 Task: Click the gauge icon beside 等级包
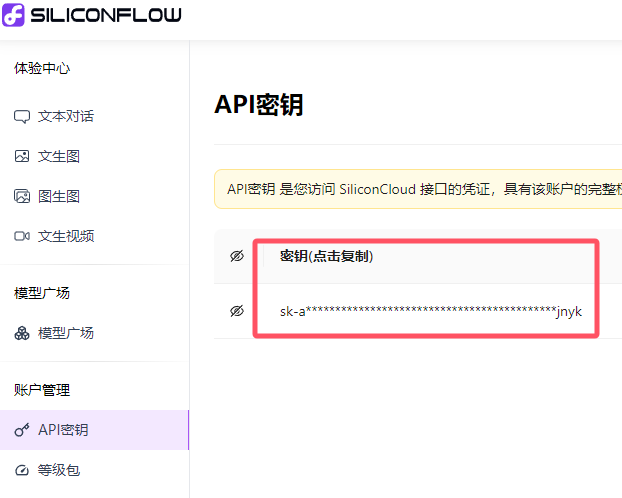point(22,471)
